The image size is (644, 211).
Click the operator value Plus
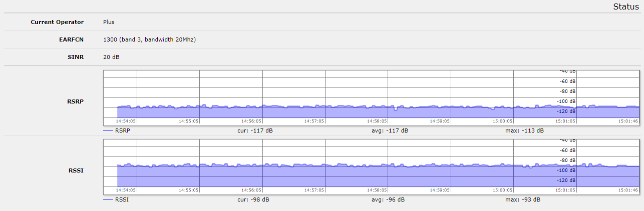click(109, 22)
